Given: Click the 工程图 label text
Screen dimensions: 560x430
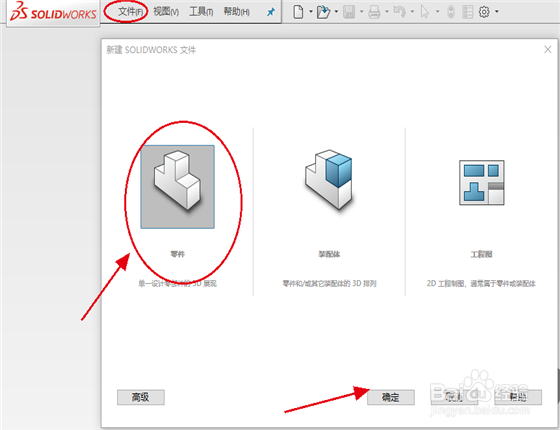Looking at the screenshot, I should point(481,254).
